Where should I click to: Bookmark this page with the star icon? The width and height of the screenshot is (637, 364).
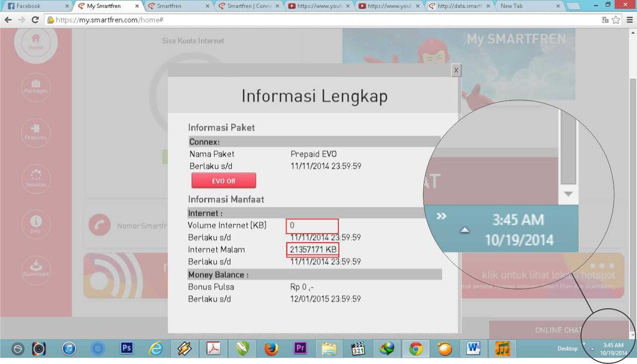click(x=616, y=20)
